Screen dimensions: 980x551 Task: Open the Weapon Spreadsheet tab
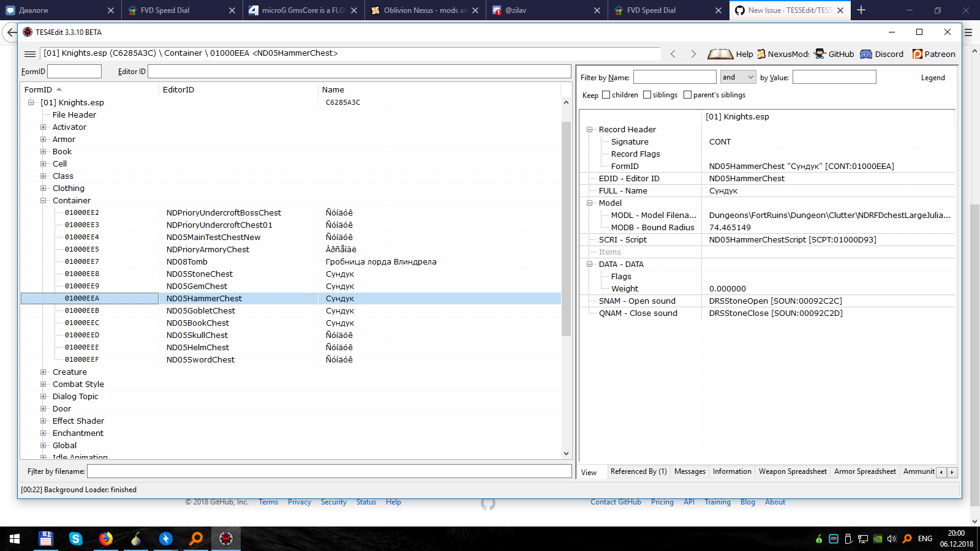pyautogui.click(x=793, y=471)
